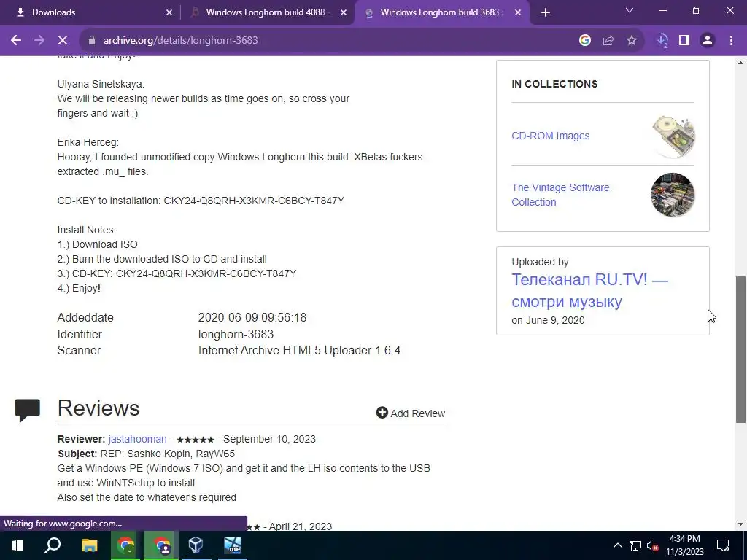Viewport: 747px width, 560px height.
Task: Click the page vertical scrollbar thumb
Action: [x=740, y=349]
